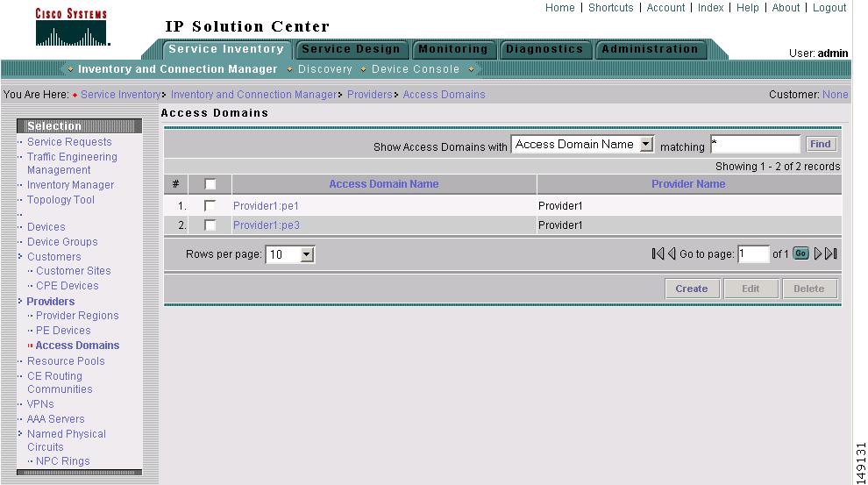Click Access Domains in the breadcrumb
The image size is (868, 485).
[x=444, y=95]
